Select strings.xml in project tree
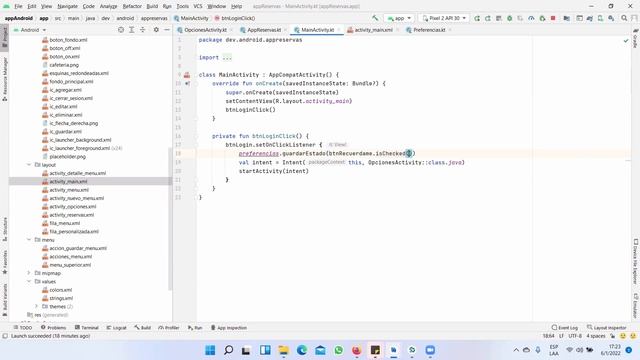Viewport: 640px width, 360px height. (x=61, y=298)
